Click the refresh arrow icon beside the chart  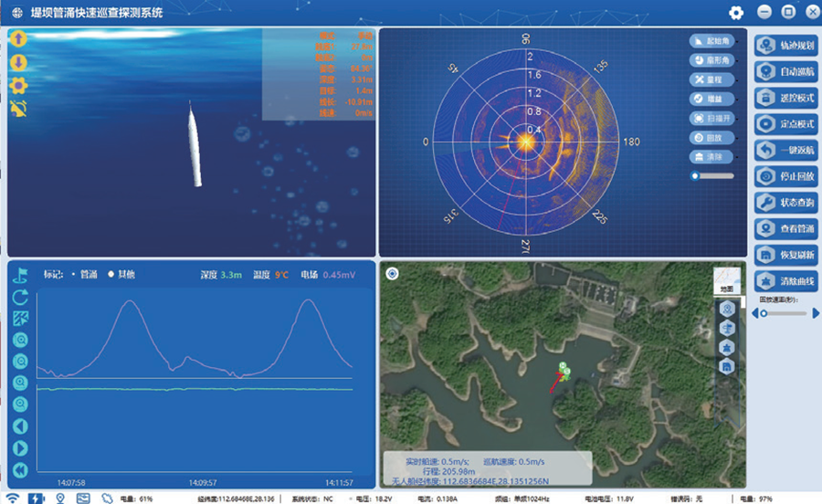tap(20, 297)
